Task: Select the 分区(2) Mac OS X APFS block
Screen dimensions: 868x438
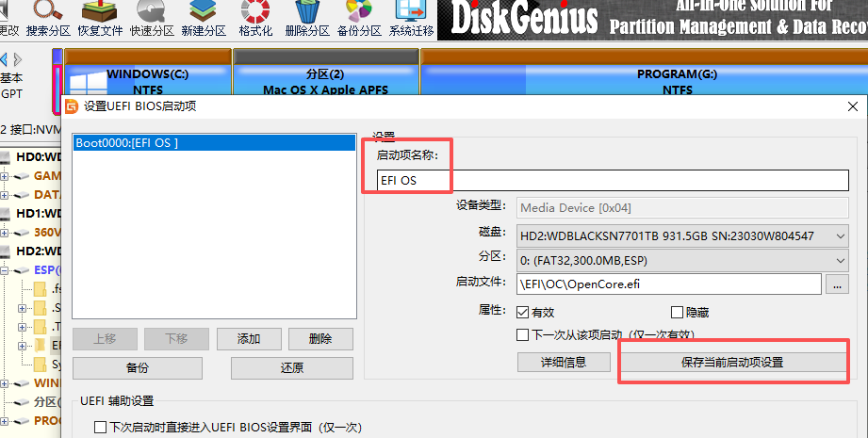Action: coord(325,73)
